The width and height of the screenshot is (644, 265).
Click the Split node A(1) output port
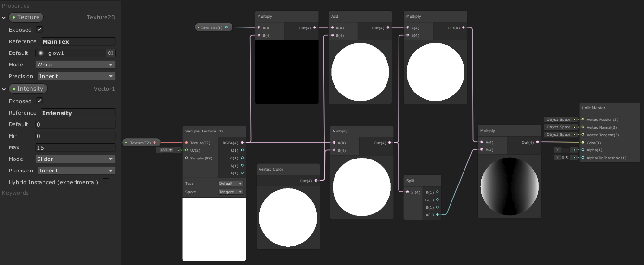coord(437,215)
